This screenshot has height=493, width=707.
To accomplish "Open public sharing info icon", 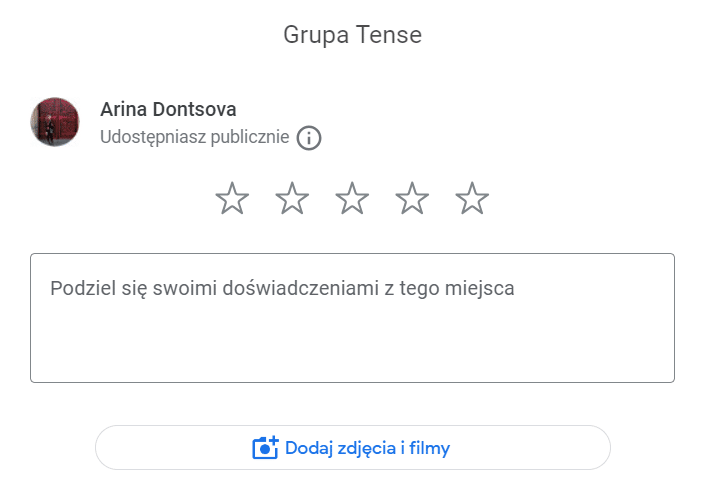I will (309, 138).
